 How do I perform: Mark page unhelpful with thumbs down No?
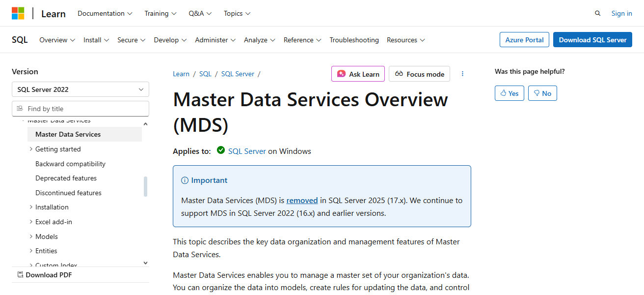pos(542,93)
